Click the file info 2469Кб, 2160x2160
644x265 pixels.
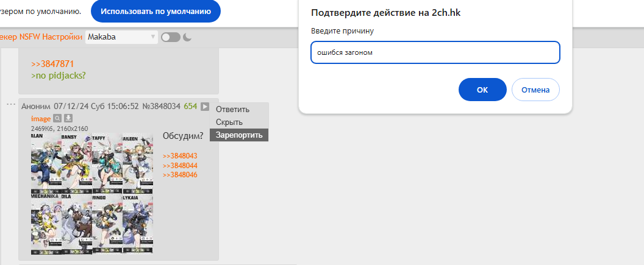[x=59, y=129]
